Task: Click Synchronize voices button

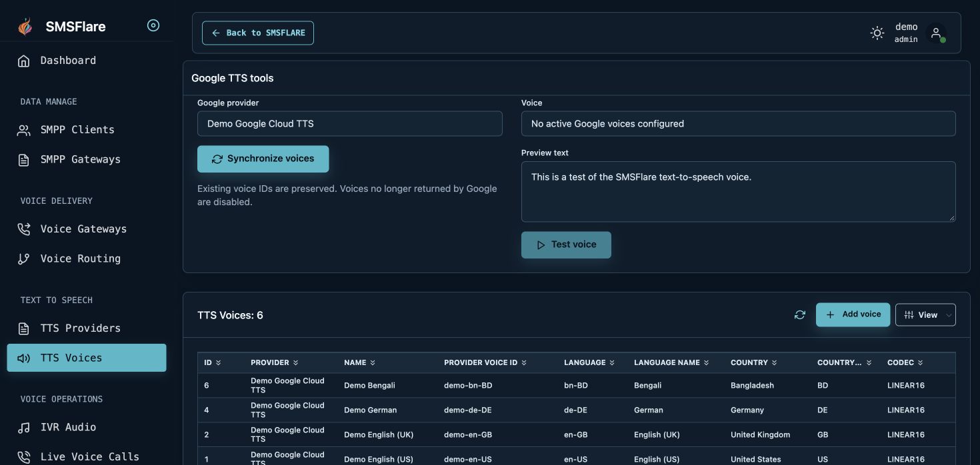Action: [x=263, y=159]
